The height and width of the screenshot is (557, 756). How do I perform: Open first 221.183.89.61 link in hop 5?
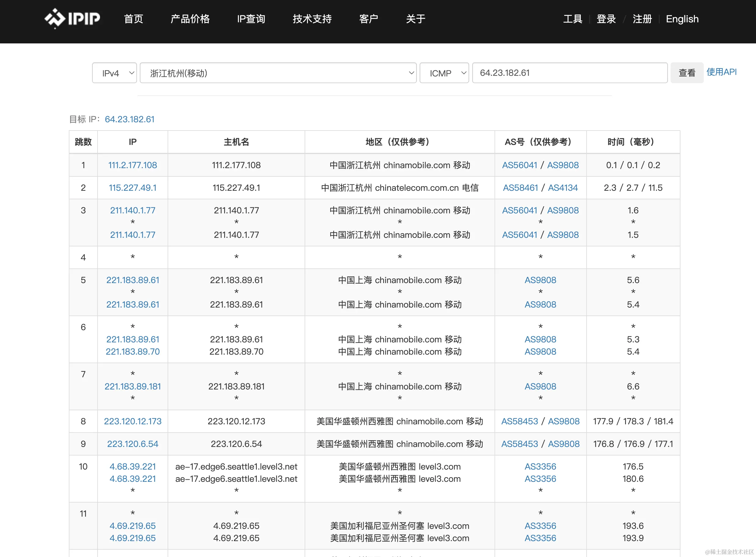(132, 280)
